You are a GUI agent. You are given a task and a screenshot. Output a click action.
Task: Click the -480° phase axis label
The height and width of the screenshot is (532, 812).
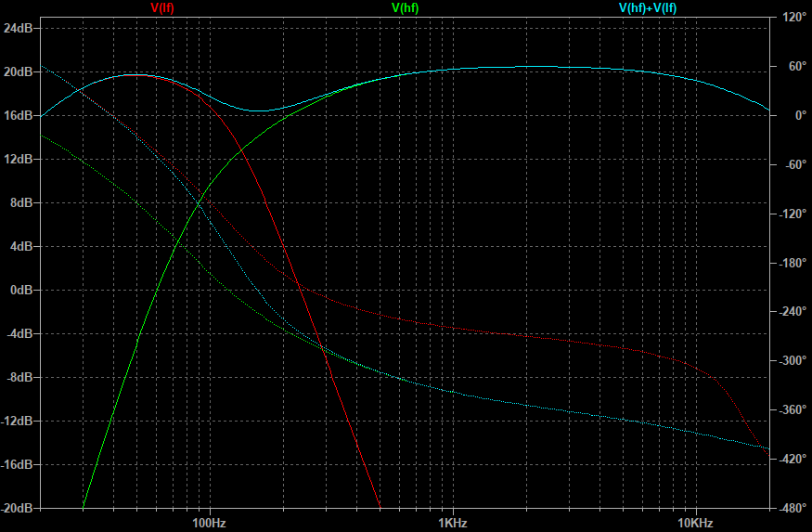click(793, 508)
